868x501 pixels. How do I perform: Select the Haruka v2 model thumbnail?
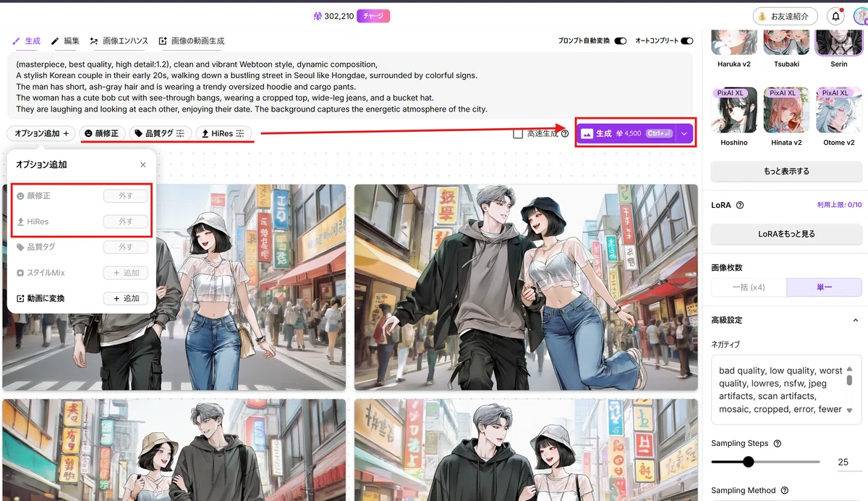tap(734, 43)
